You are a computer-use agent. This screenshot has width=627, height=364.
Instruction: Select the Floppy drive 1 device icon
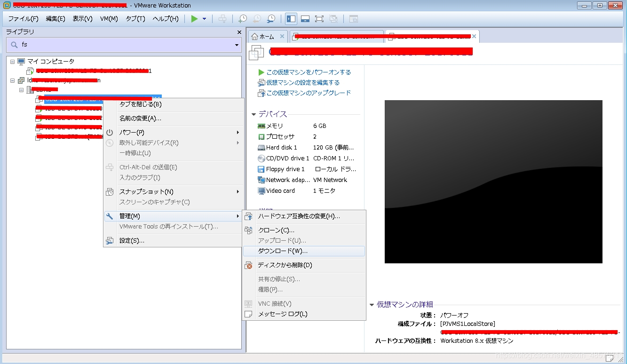click(262, 169)
